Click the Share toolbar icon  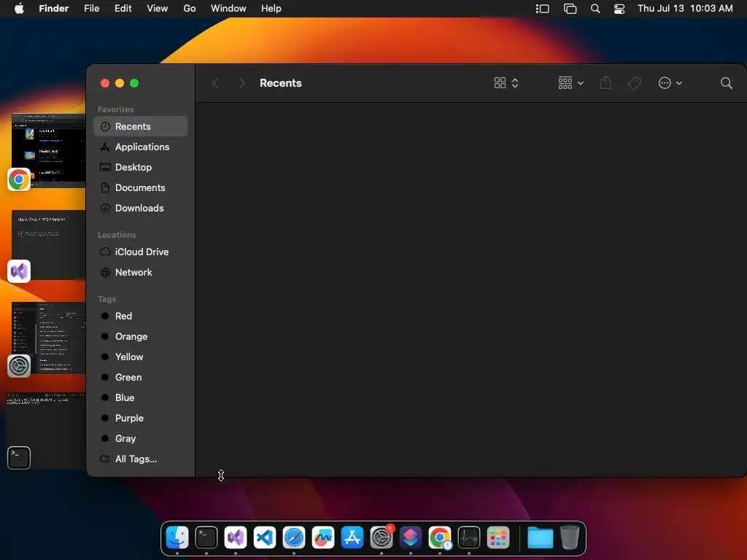(605, 83)
